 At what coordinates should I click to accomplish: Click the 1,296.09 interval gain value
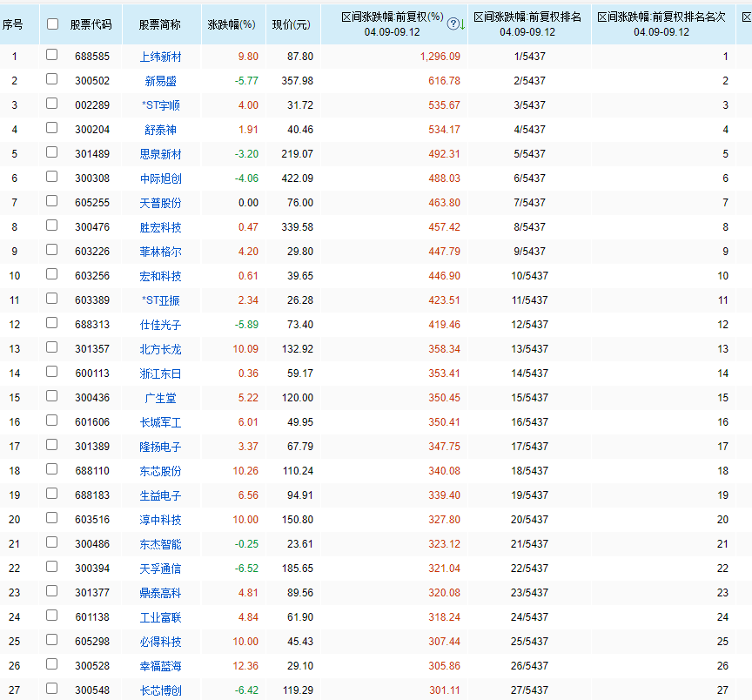coord(440,57)
